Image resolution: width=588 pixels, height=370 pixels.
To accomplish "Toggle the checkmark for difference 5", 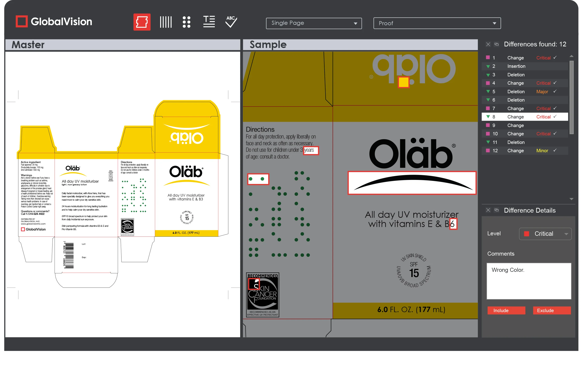I will coord(555,91).
